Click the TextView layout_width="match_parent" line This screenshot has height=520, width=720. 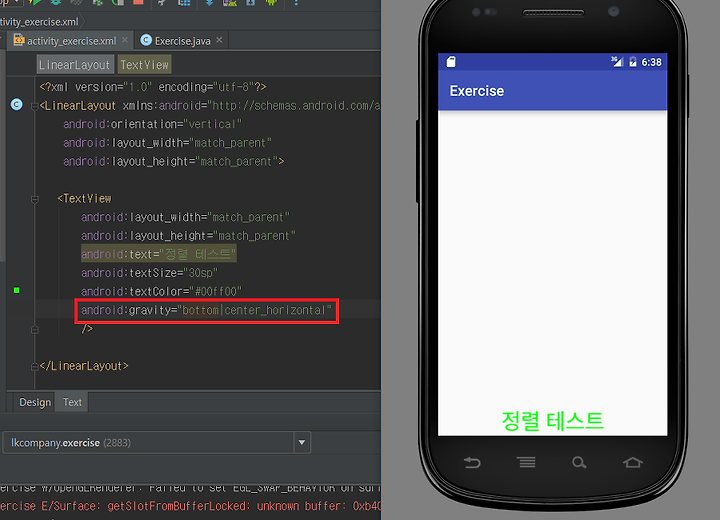click(x=186, y=217)
